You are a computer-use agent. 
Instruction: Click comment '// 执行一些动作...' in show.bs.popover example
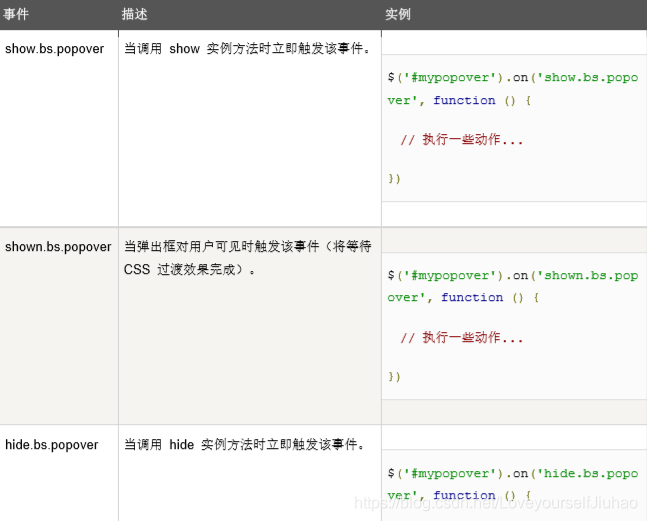[462, 140]
